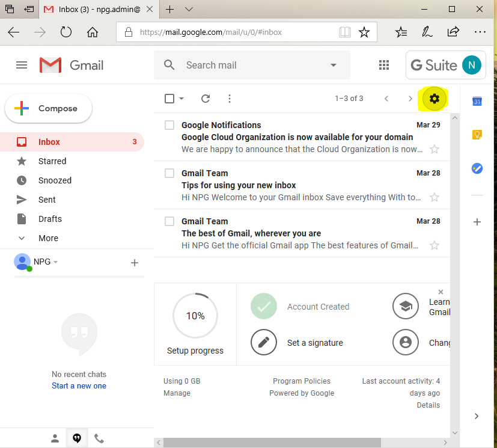This screenshot has height=448, width=497.
Task: Open Program Policies link
Action: click(x=302, y=381)
